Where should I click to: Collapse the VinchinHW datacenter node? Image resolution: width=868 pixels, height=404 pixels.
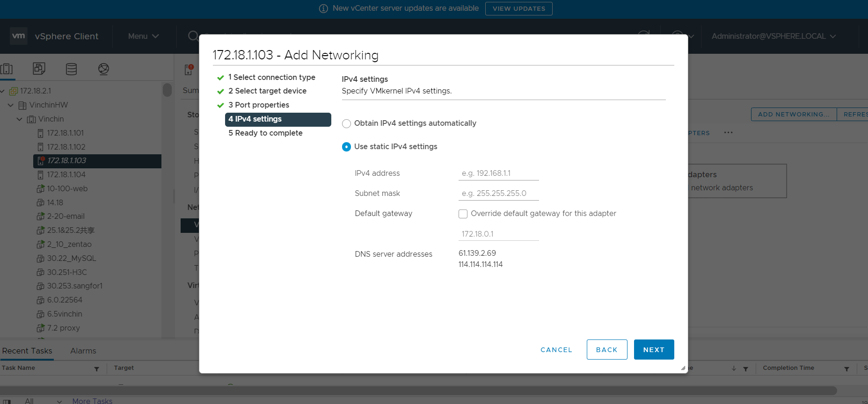(10, 105)
